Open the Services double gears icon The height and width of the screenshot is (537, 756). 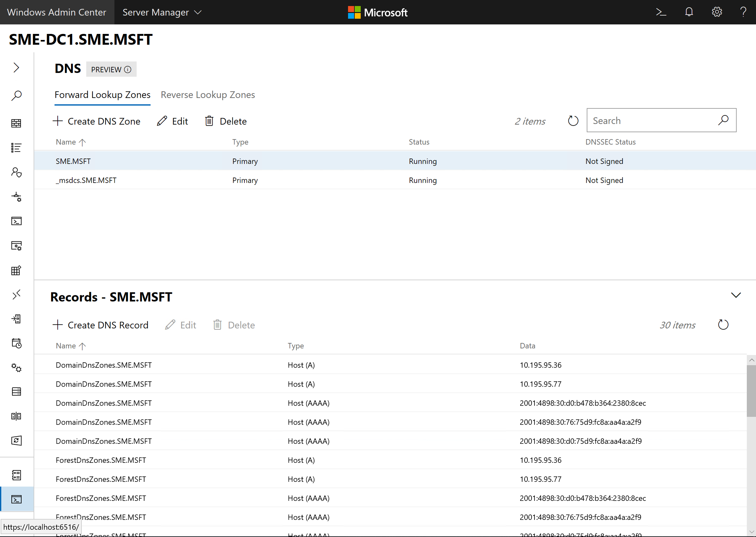(x=16, y=368)
